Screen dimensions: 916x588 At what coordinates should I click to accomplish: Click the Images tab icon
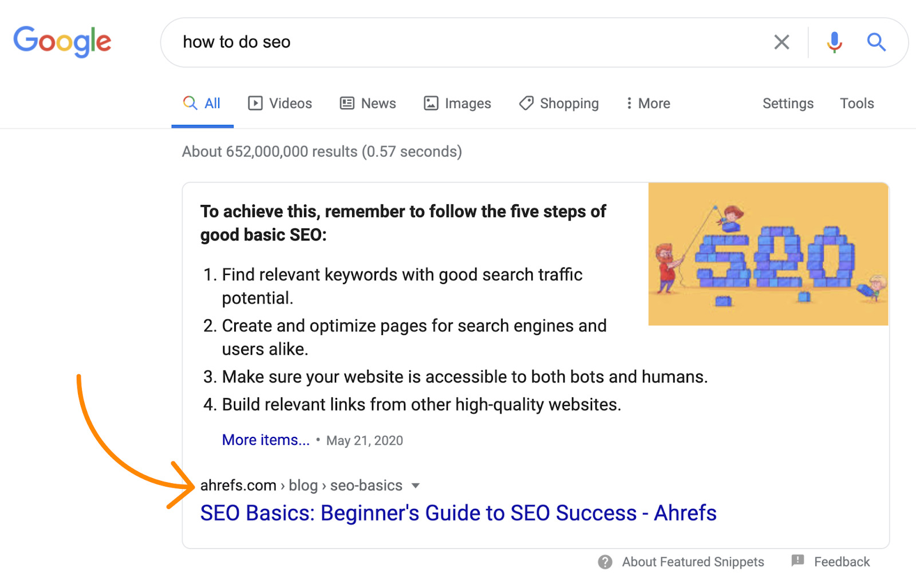click(x=431, y=103)
